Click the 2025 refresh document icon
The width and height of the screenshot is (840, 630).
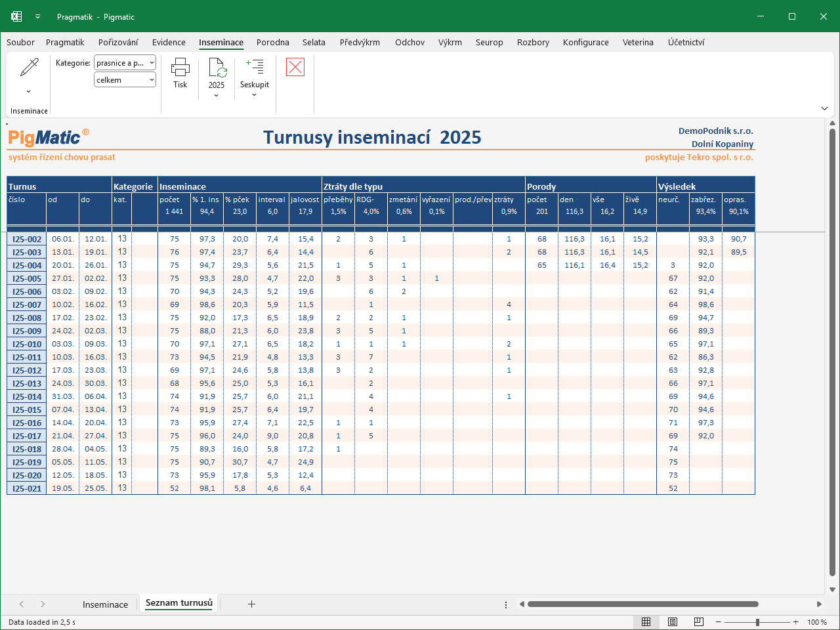[217, 67]
